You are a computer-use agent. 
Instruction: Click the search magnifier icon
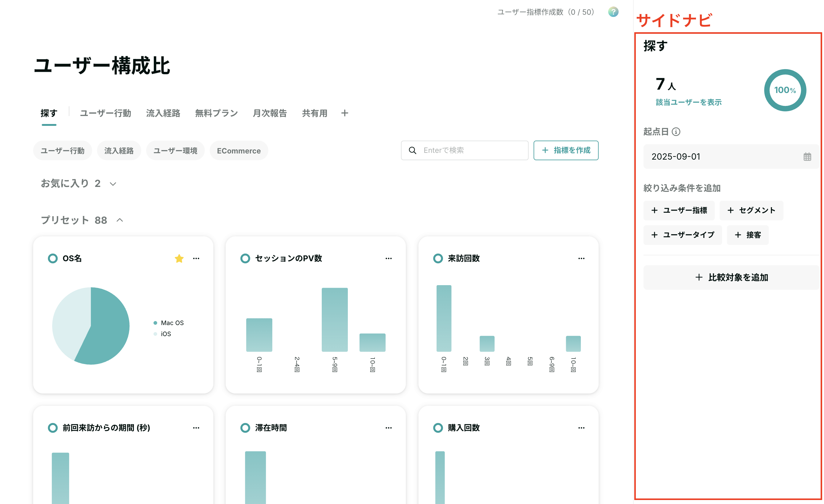click(413, 150)
